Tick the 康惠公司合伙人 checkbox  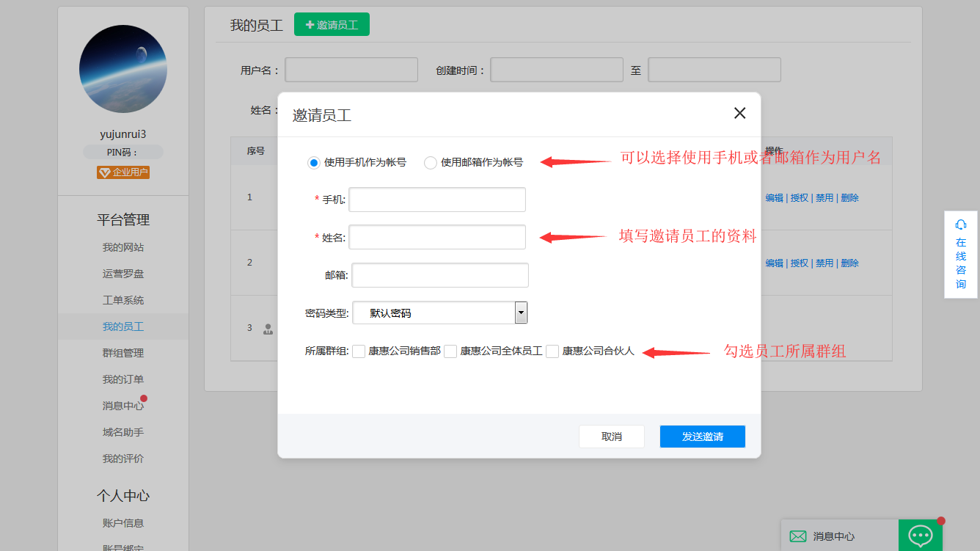[x=552, y=351]
